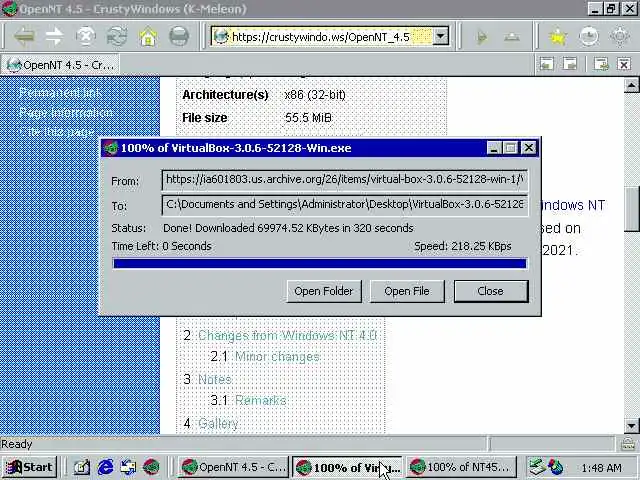Close the current tab with the tab-bar X
The width and height of the screenshot is (640, 480).
(624, 64)
